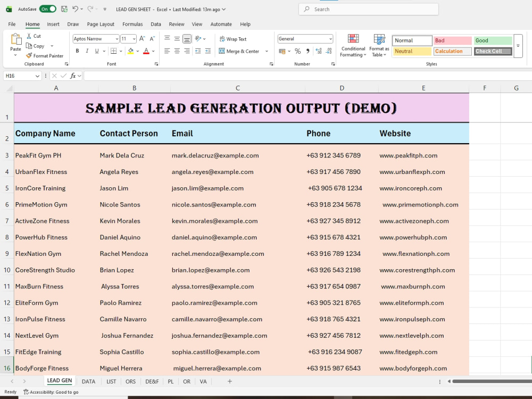Toggle AutoSave switch off
The width and height of the screenshot is (532, 399).
[47, 9]
